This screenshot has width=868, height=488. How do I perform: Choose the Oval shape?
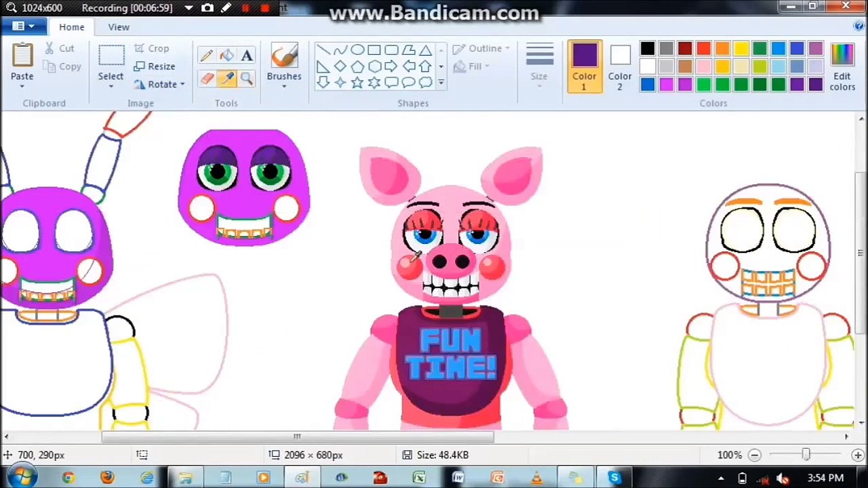click(x=357, y=50)
